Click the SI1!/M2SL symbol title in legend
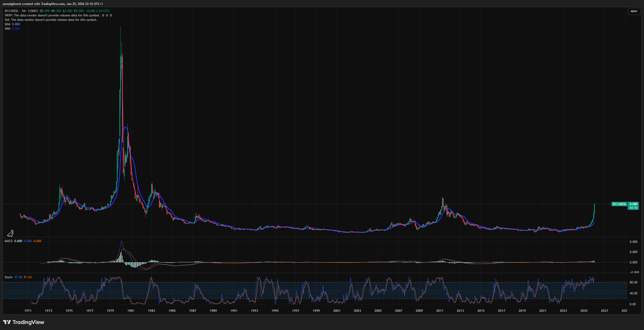644x330 pixels. pyautogui.click(x=11, y=11)
